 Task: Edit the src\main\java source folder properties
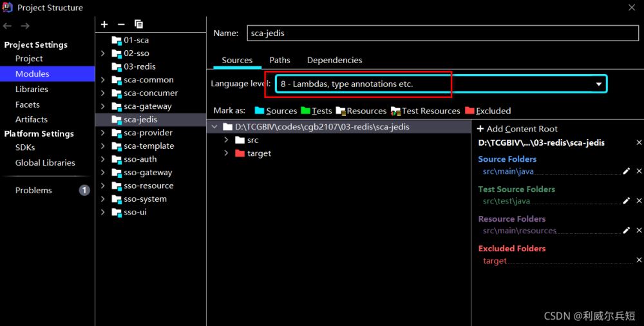pos(627,171)
